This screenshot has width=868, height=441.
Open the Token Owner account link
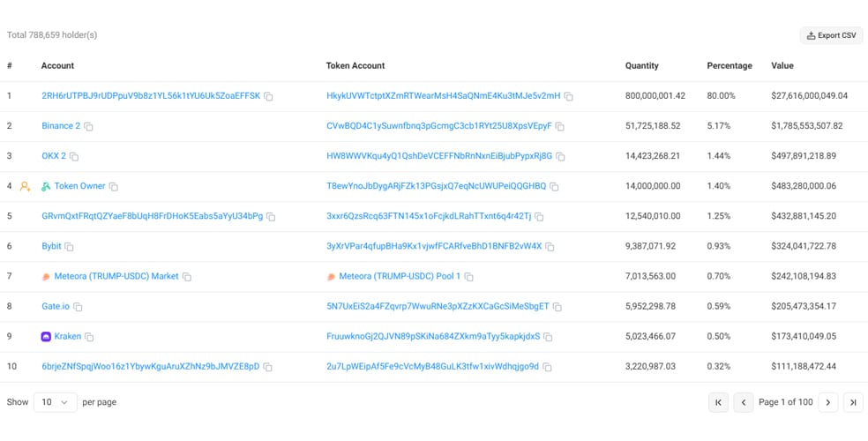pyautogui.click(x=79, y=186)
